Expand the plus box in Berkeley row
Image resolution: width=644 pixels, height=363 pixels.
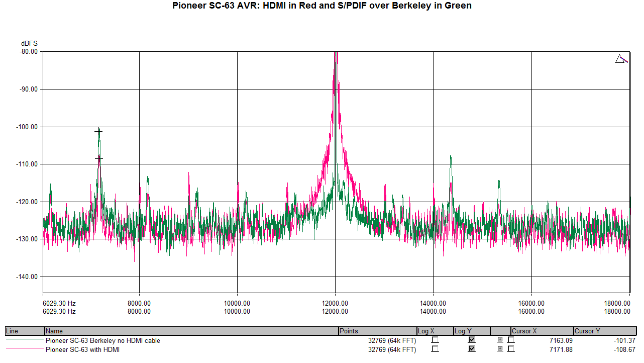click(x=500, y=340)
